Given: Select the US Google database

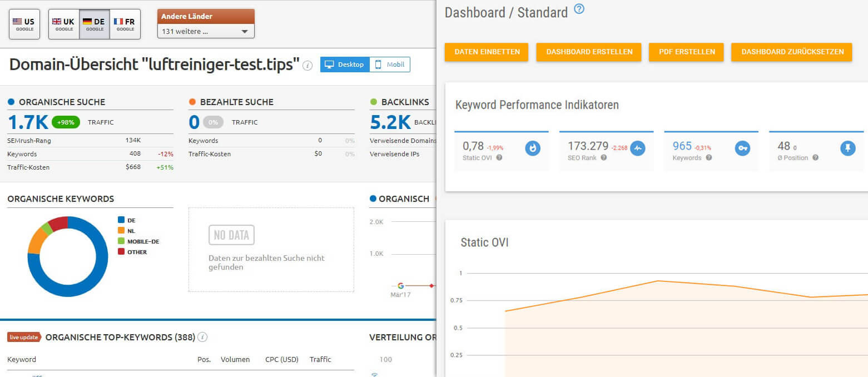Looking at the screenshot, I should pyautogui.click(x=24, y=24).
